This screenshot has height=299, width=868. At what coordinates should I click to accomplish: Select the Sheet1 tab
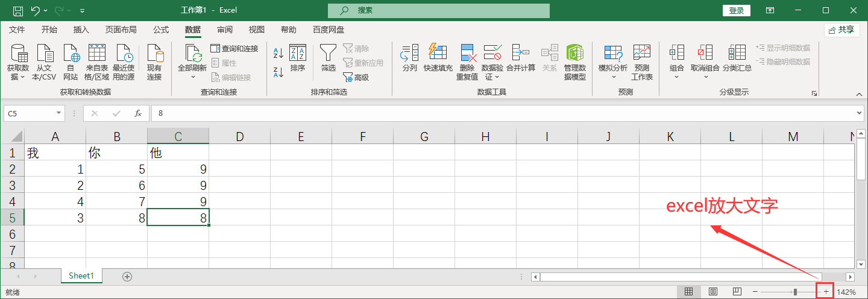(81, 276)
